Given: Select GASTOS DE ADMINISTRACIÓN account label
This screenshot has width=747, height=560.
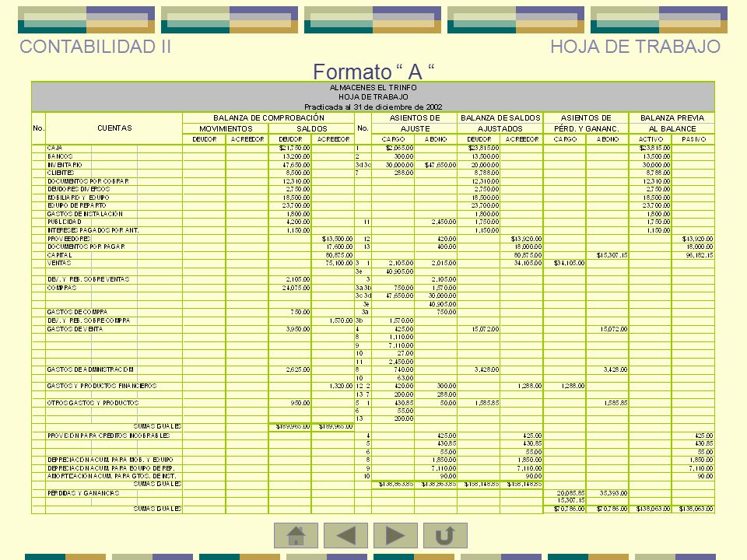Looking at the screenshot, I should 90,369.
